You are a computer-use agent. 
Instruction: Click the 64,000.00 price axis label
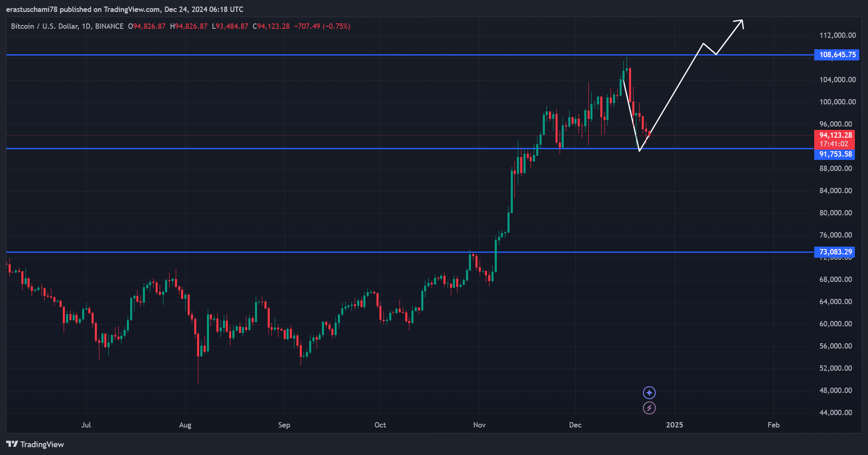click(836, 302)
